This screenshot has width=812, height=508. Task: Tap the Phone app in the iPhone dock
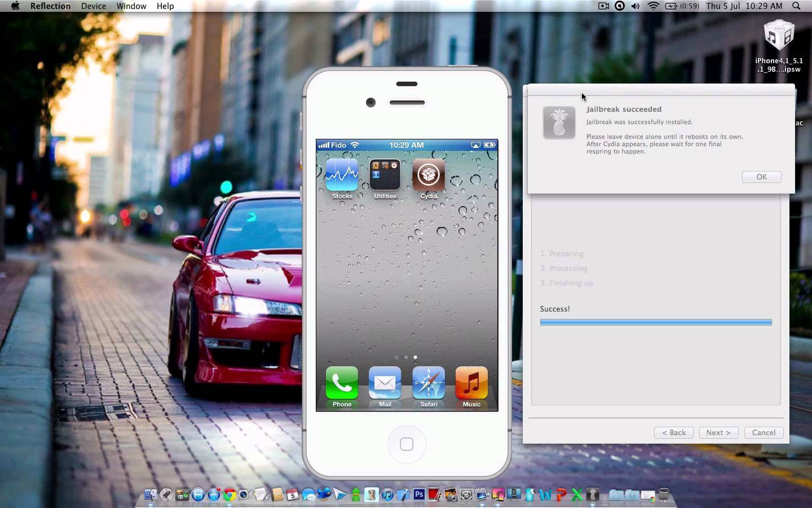pos(342,383)
